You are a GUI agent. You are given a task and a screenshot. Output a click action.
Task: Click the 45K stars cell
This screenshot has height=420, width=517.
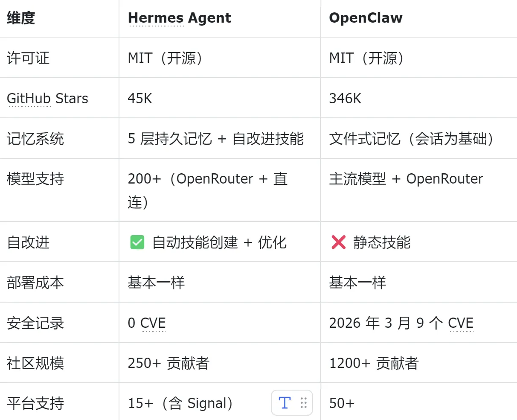click(140, 99)
